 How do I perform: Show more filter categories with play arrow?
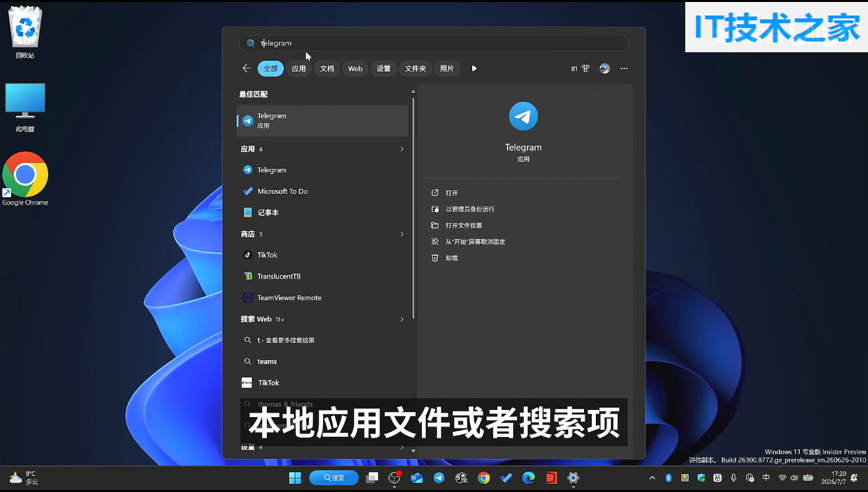[474, 68]
